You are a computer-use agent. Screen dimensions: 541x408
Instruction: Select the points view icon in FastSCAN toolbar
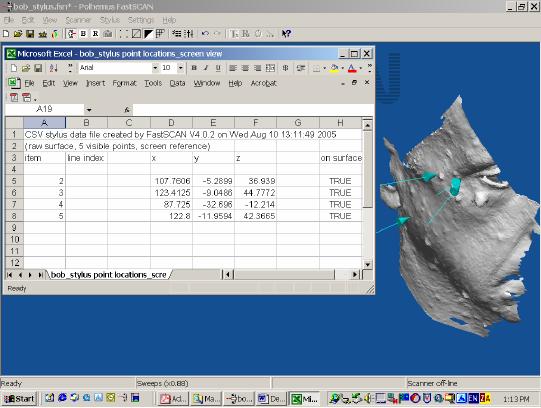click(124, 34)
